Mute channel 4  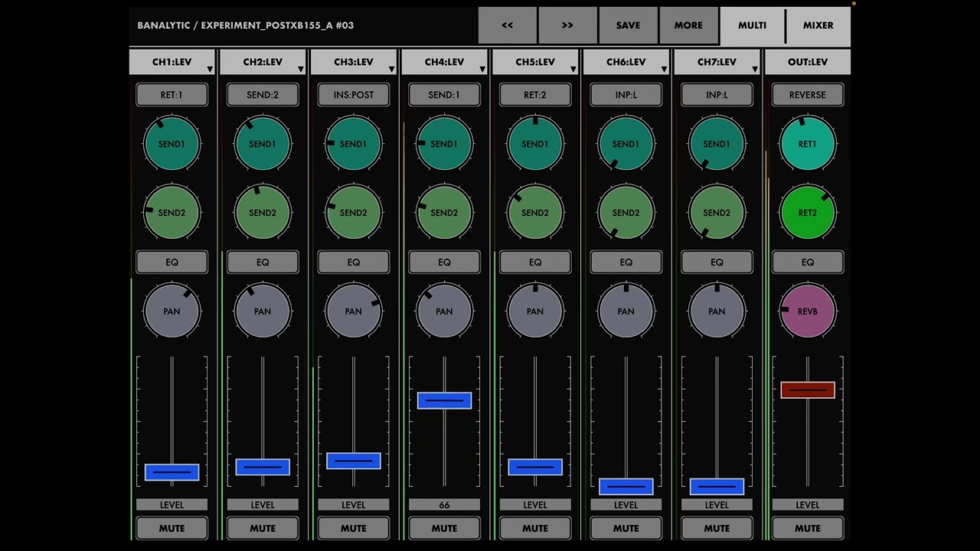[x=444, y=528]
